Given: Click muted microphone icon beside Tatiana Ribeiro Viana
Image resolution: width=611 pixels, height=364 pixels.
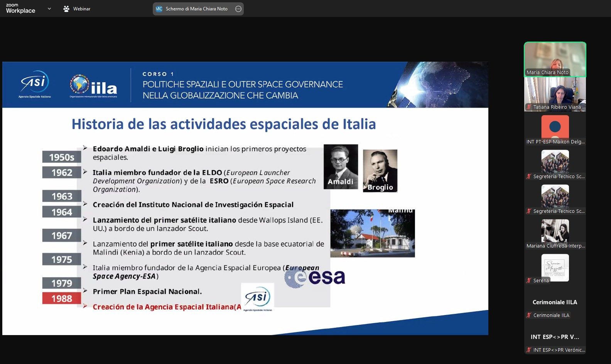Looking at the screenshot, I should click(529, 107).
